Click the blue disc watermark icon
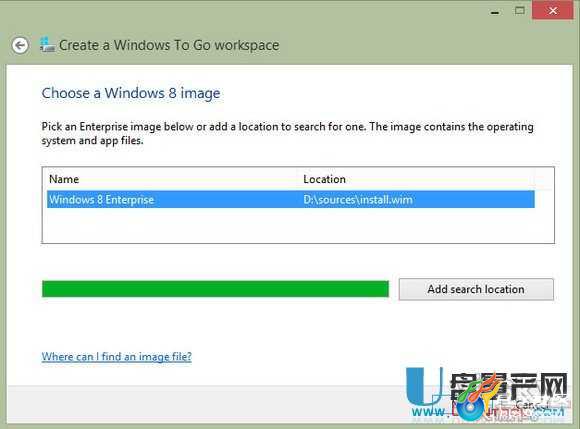This screenshot has height=429, width=580. pos(471,409)
